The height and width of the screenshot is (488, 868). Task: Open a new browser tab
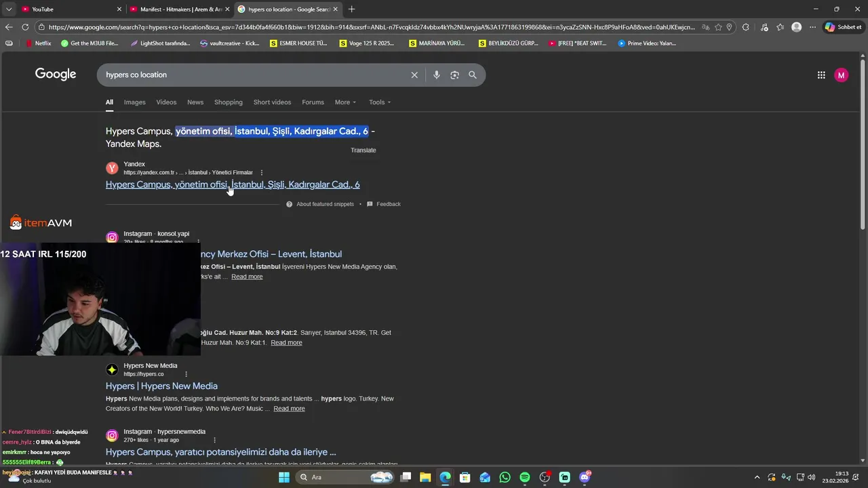351,9
